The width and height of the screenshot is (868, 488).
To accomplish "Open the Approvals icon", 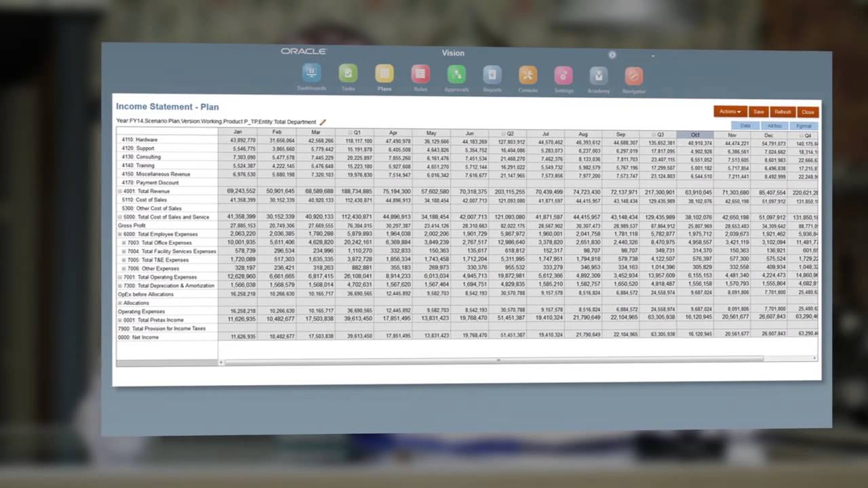I will 456,74.
